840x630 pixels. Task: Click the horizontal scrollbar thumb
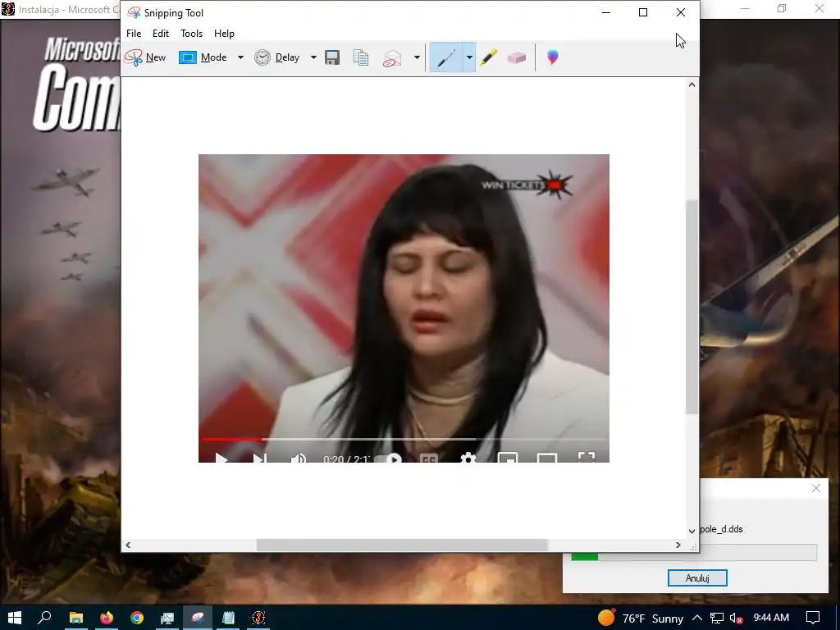pyautogui.click(x=402, y=545)
